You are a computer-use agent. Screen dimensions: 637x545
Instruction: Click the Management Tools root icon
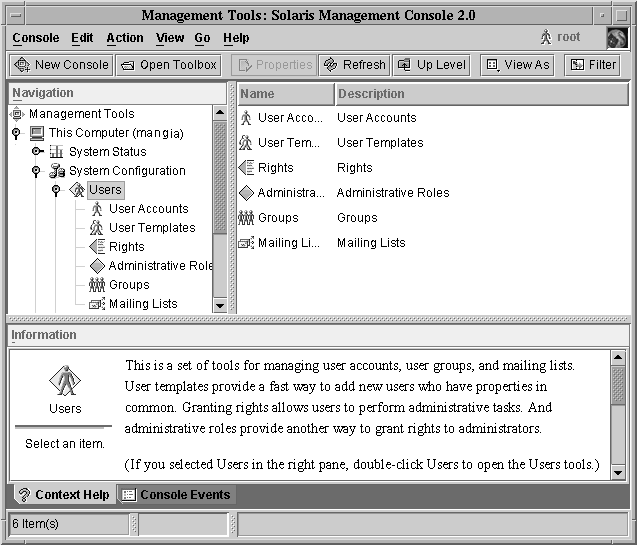pyautogui.click(x=17, y=114)
